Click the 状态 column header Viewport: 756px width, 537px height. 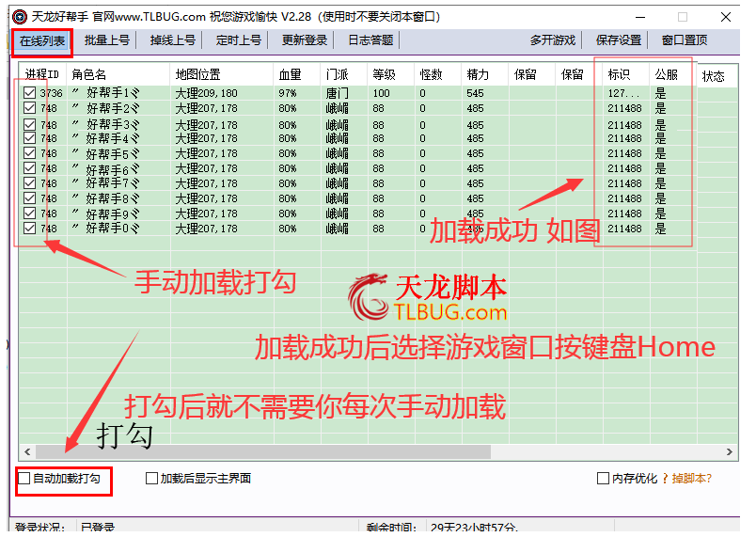click(x=717, y=76)
